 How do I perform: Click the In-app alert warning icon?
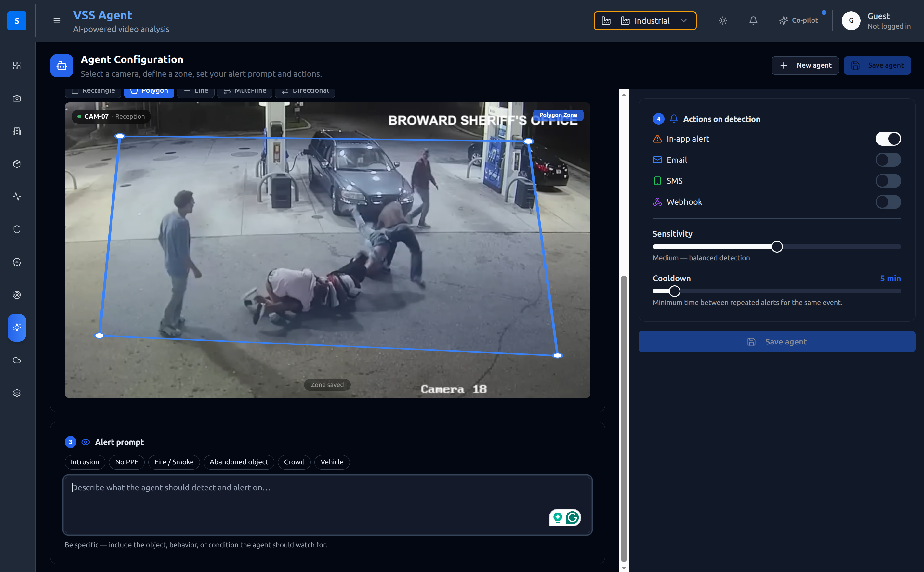coord(657,139)
